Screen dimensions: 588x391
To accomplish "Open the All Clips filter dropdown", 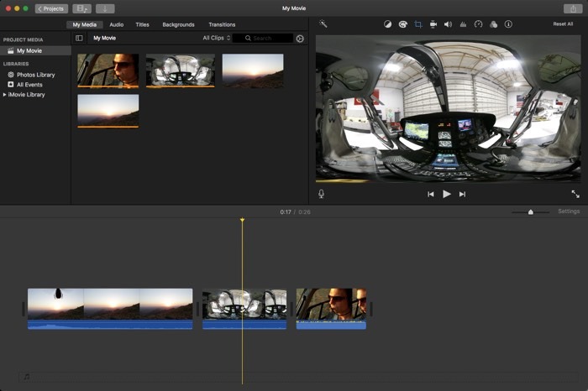I will (217, 39).
